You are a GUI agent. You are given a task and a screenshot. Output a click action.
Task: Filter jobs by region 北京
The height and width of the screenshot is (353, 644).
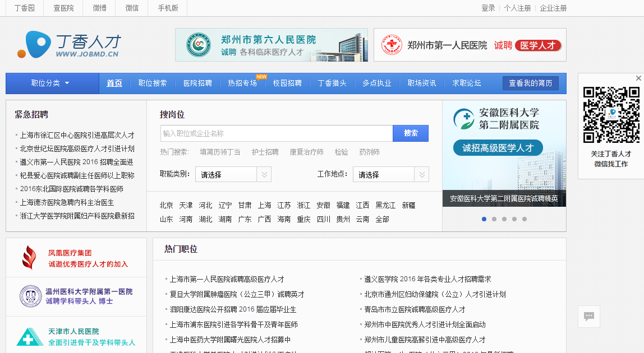pyautogui.click(x=167, y=205)
